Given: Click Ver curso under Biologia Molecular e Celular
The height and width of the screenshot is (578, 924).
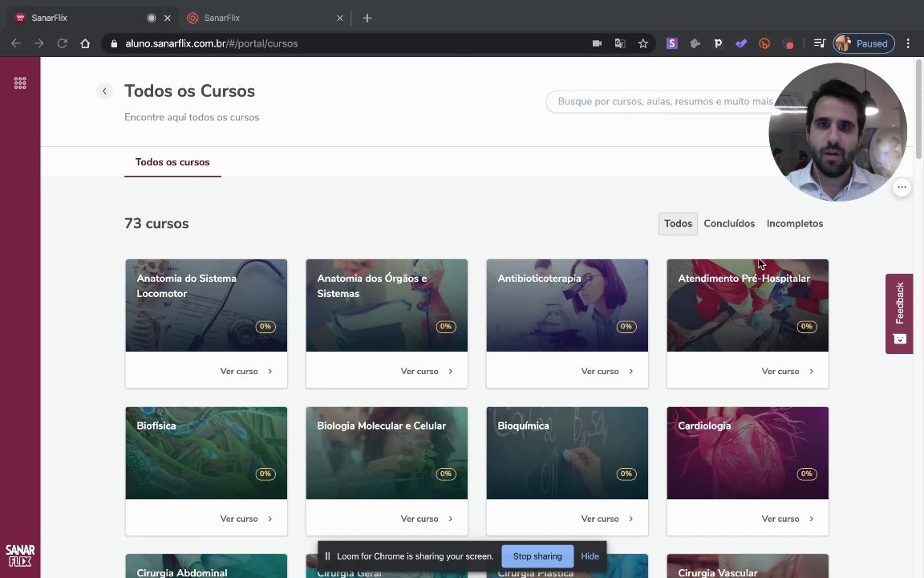Looking at the screenshot, I should 427,519.
